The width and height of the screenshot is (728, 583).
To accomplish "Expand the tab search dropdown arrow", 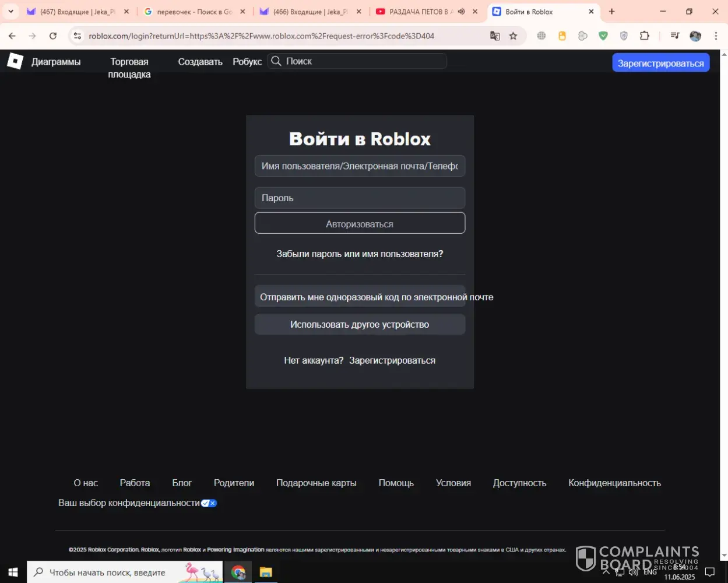I will pyautogui.click(x=10, y=12).
